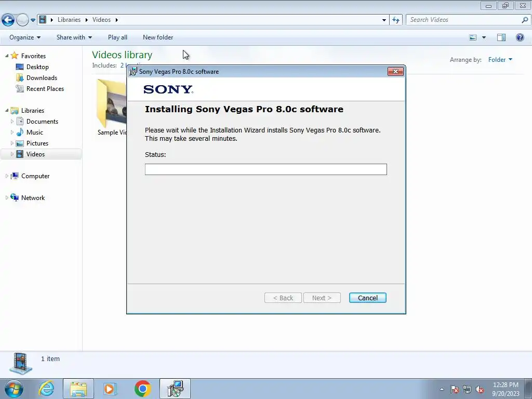Click the installer icon in the taskbar

point(175,389)
